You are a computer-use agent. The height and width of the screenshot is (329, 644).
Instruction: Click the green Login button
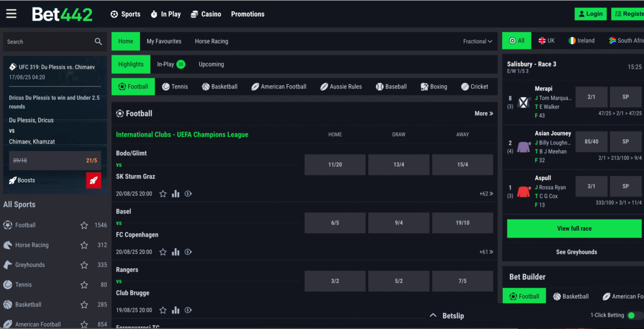tap(590, 14)
